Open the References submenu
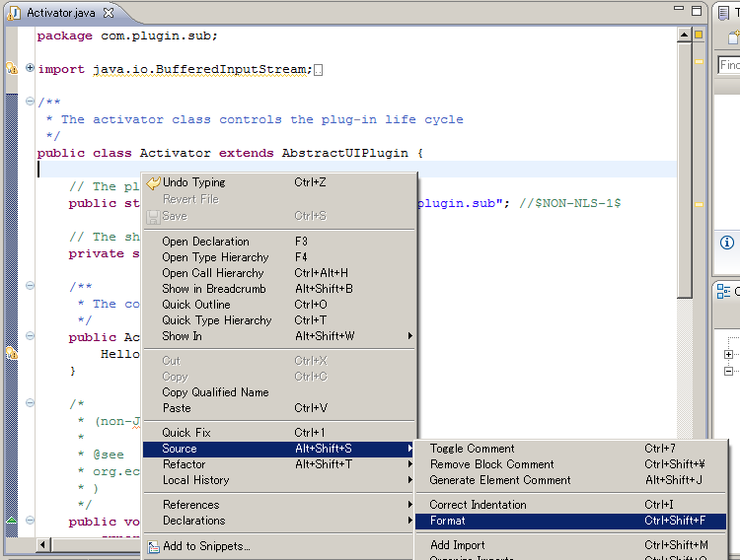 (279, 505)
